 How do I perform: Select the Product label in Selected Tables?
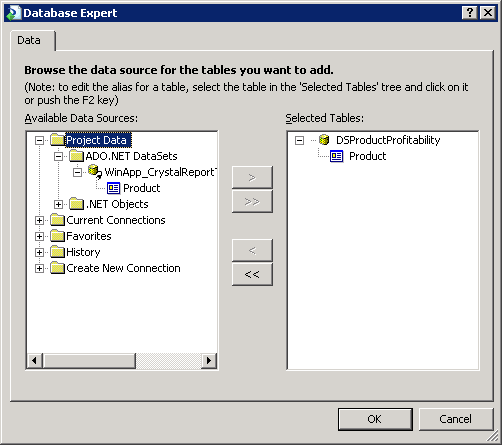pos(367,156)
